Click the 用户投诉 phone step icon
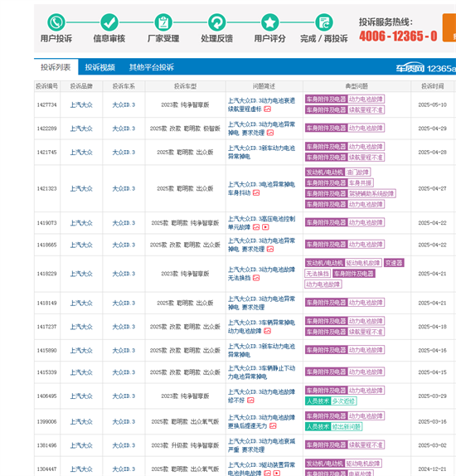 click(56, 22)
